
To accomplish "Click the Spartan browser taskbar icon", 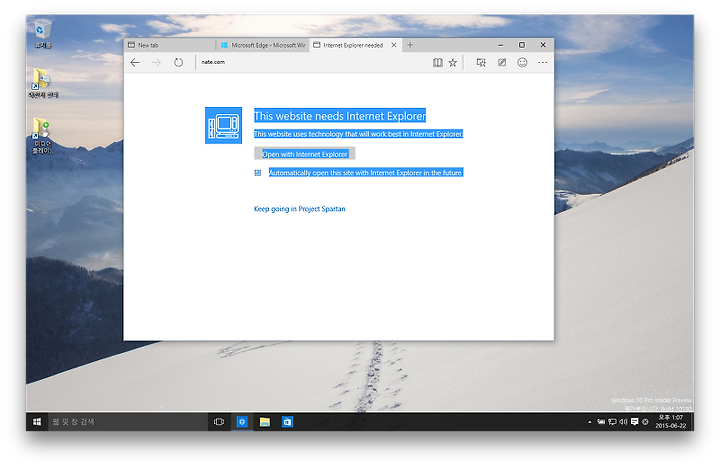I will pyautogui.click(x=242, y=422).
